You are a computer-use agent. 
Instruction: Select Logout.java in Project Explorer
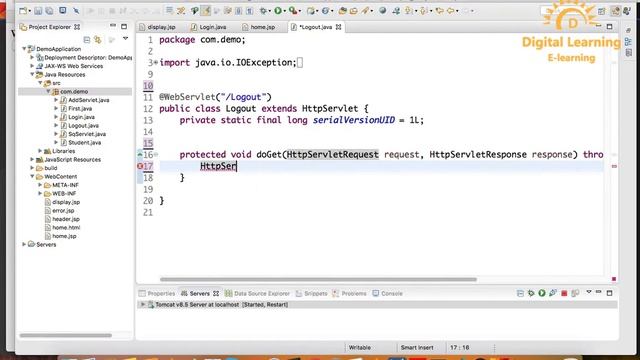pyautogui.click(x=83, y=126)
